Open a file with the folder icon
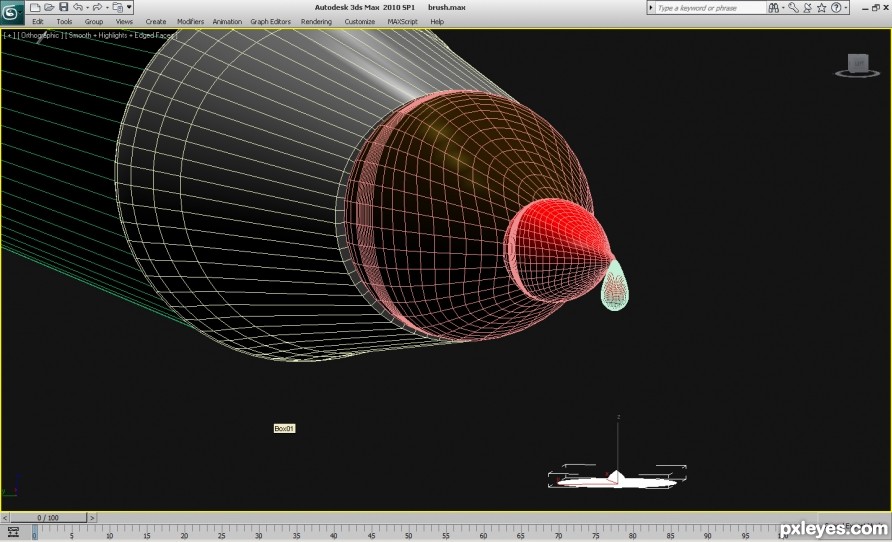The image size is (892, 542). (x=49, y=7)
